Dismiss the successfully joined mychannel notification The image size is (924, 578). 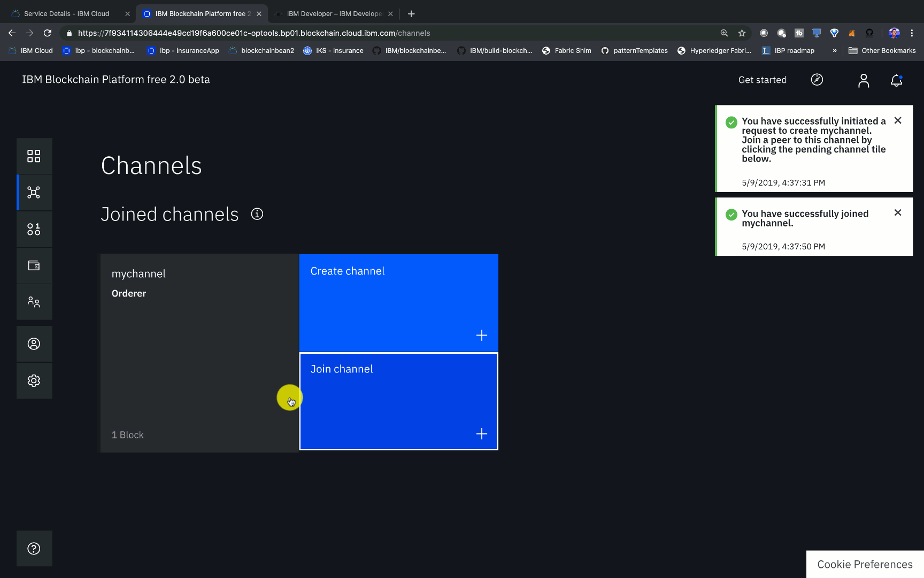898,212
